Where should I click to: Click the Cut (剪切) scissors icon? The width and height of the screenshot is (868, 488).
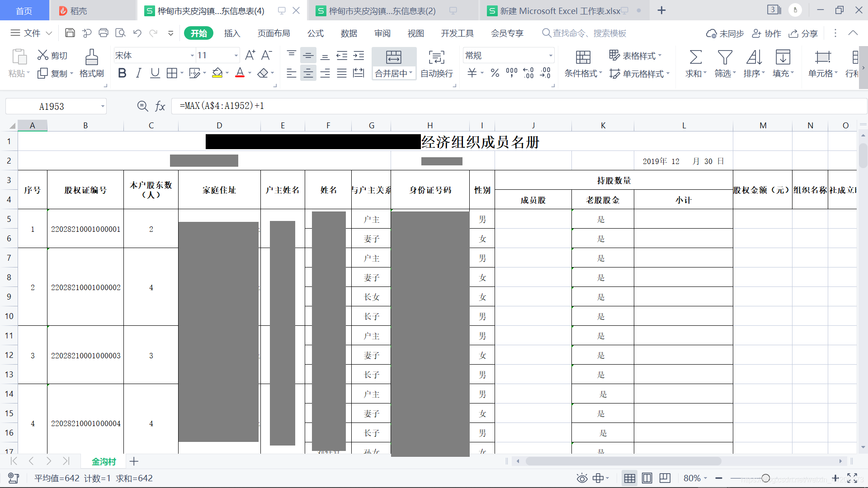pyautogui.click(x=43, y=55)
